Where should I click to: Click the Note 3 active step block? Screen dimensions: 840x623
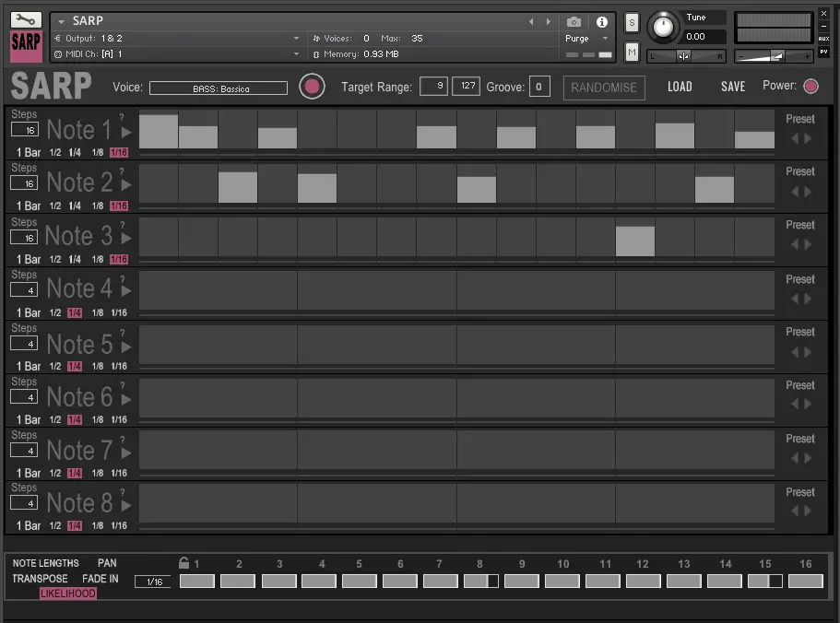tap(634, 241)
